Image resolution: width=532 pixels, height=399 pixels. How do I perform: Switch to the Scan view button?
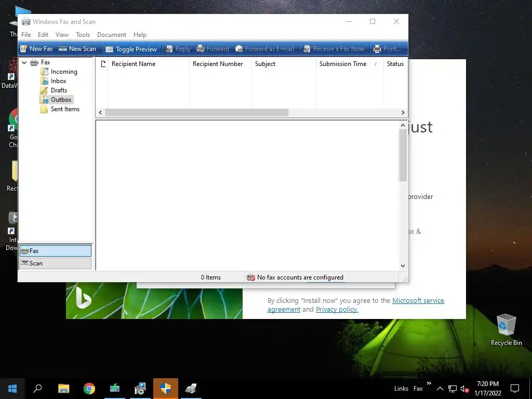(56, 263)
